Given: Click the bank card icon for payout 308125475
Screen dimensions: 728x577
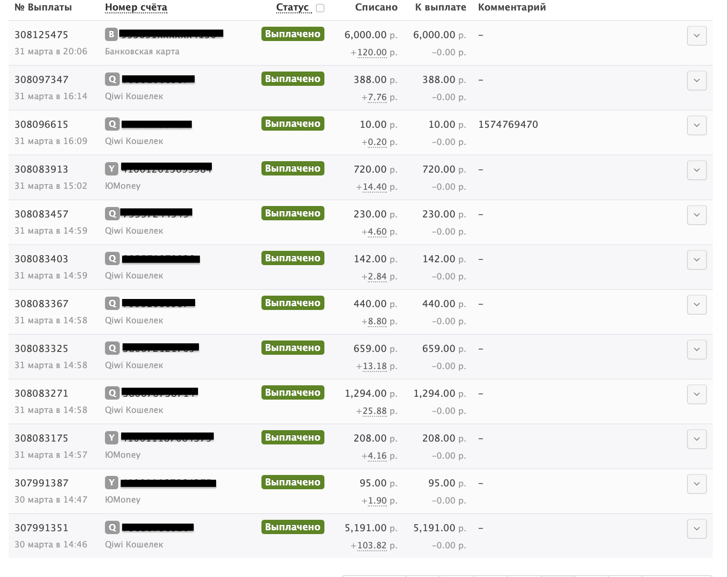Looking at the screenshot, I should [111, 34].
